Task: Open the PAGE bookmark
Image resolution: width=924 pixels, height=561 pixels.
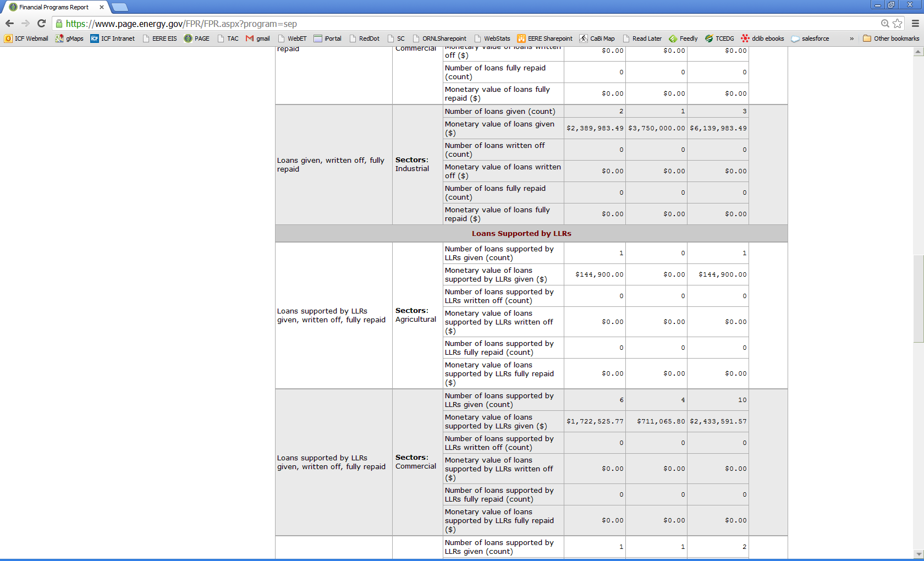Action: tap(196, 38)
